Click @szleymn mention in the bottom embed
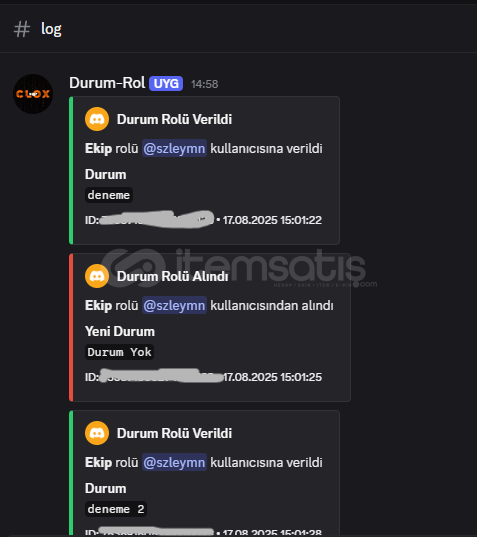Screen dimensions: 477x537 pos(174,462)
